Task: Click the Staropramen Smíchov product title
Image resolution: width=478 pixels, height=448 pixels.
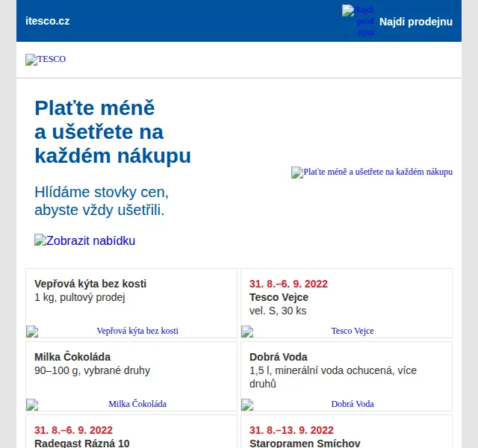Action: pyautogui.click(x=305, y=443)
